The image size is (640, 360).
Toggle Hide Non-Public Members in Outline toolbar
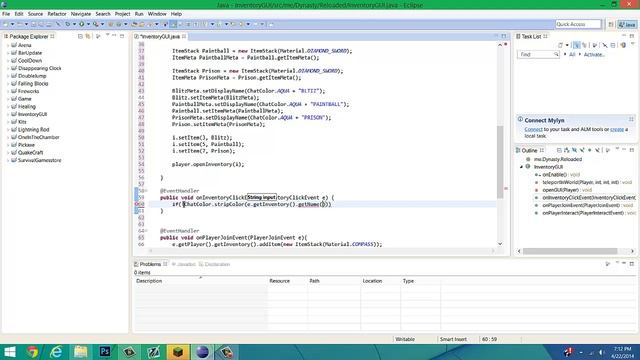click(590, 150)
